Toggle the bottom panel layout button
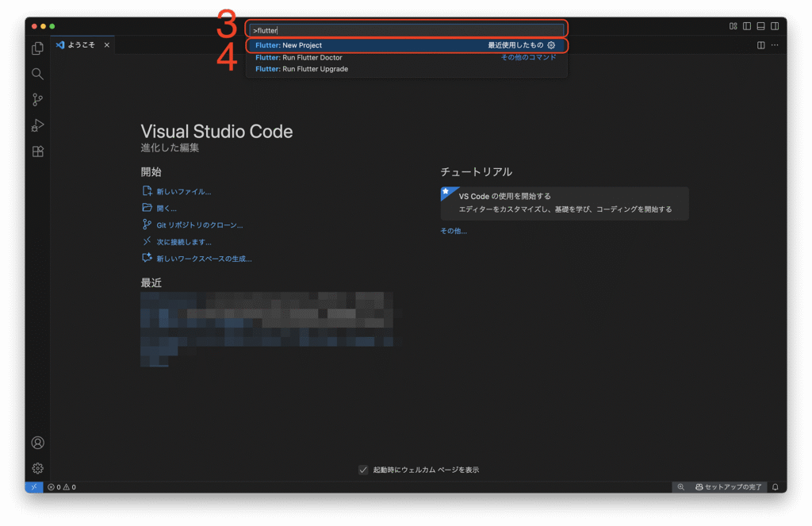This screenshot has height=526, width=812. pyautogui.click(x=760, y=26)
